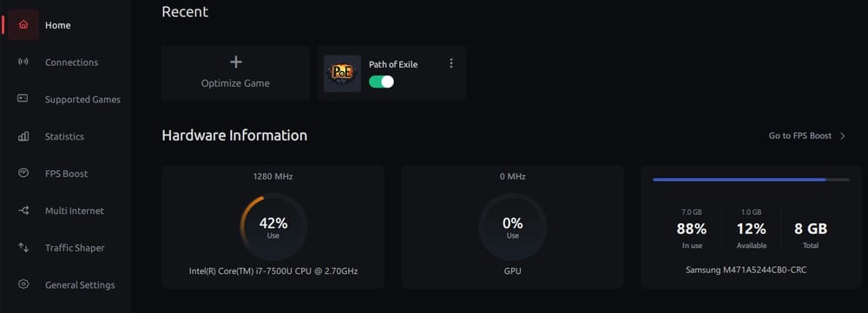
Task: Click the General Settings gear icon
Action: [x=23, y=284]
